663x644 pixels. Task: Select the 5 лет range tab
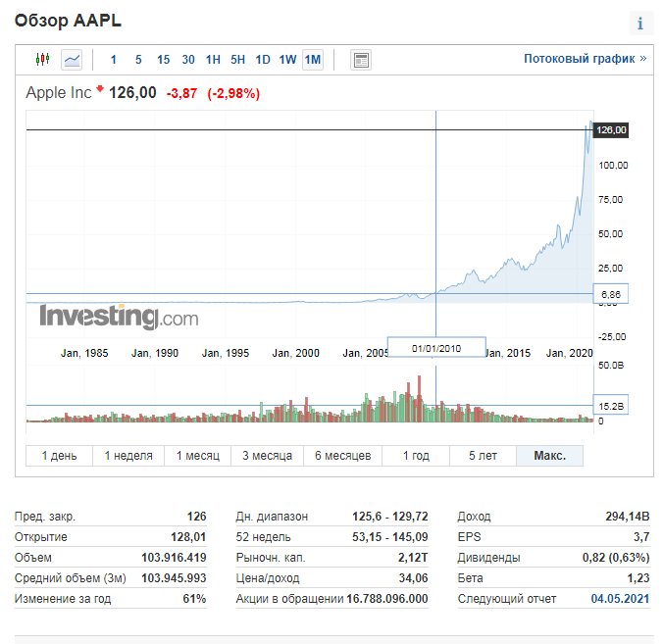483,456
